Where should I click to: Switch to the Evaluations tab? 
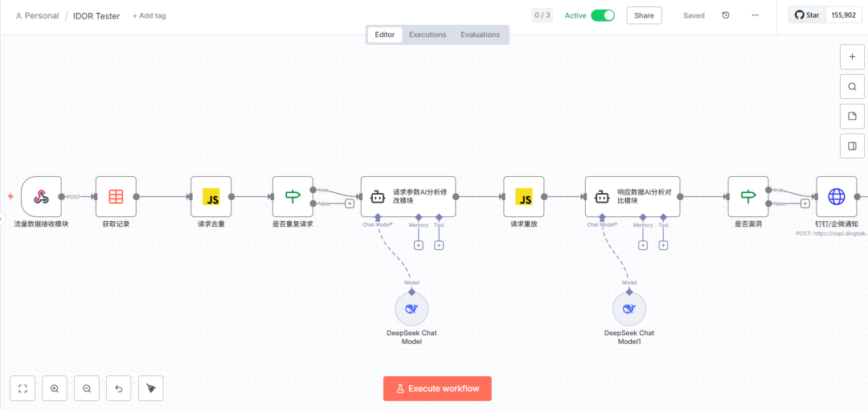point(480,35)
